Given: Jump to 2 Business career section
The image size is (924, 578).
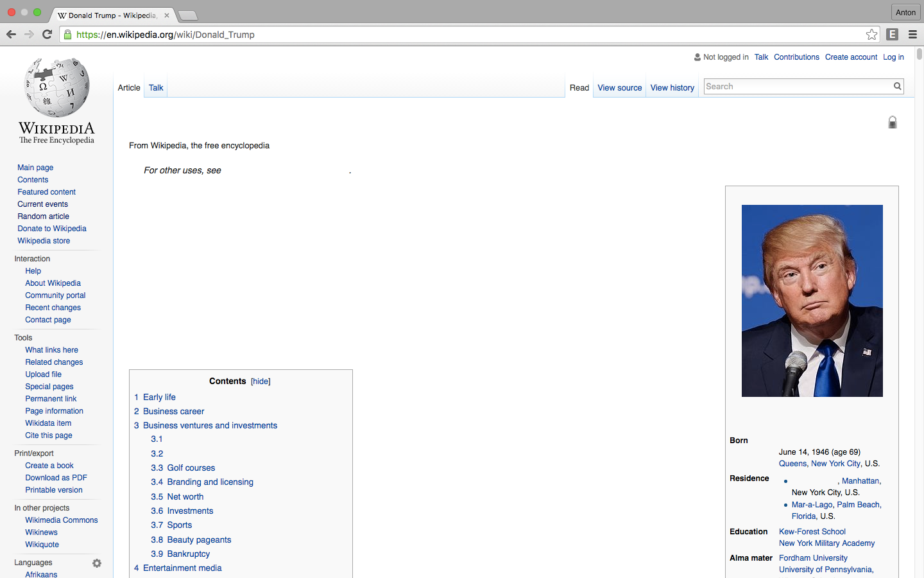Looking at the screenshot, I should (169, 412).
